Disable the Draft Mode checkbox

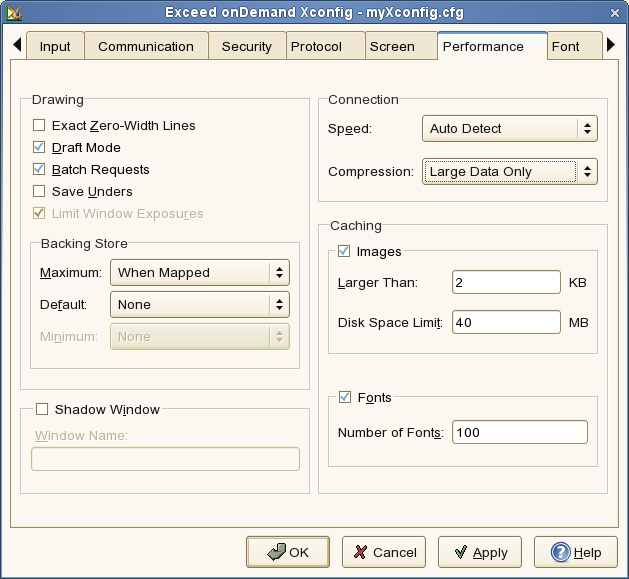pyautogui.click(x=39, y=148)
